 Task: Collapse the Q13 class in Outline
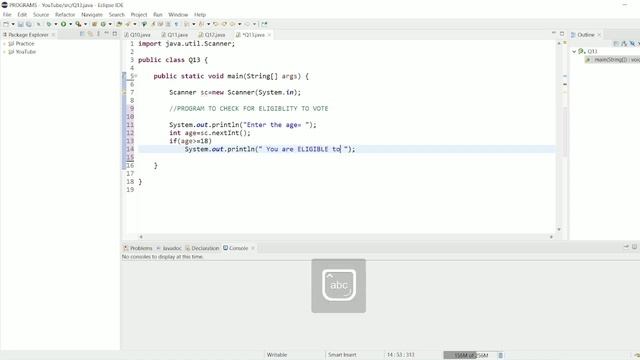pyautogui.click(x=574, y=51)
